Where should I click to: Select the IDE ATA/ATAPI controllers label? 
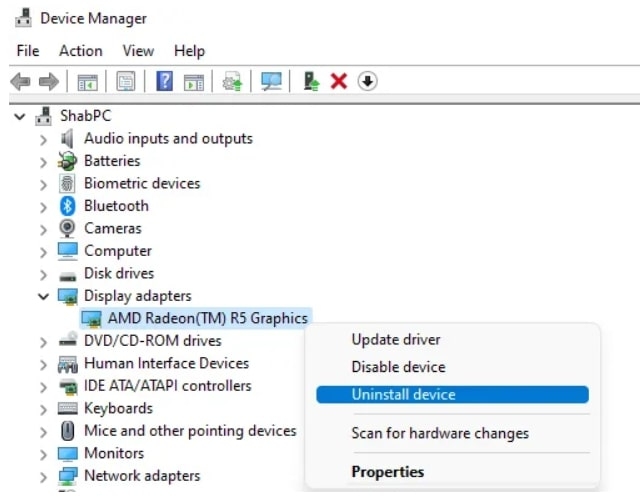[x=168, y=386]
